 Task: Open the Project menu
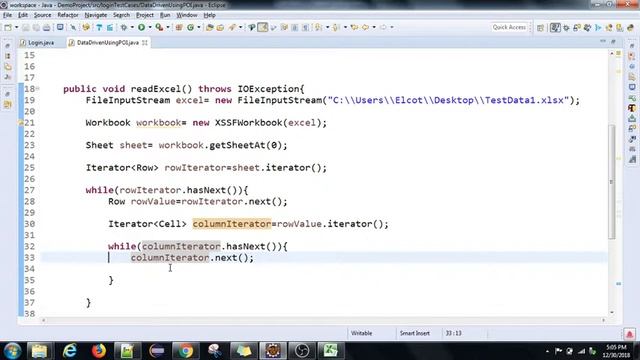tap(145, 15)
